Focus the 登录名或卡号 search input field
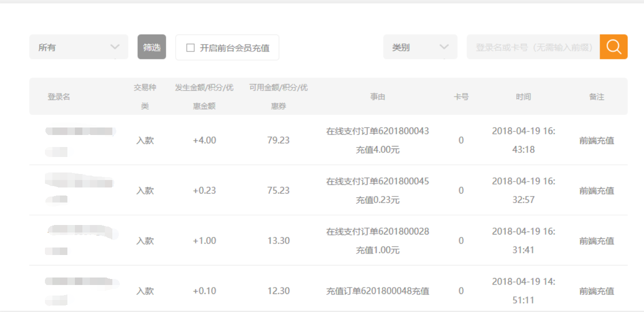This screenshot has height=312, width=644. pos(533,47)
